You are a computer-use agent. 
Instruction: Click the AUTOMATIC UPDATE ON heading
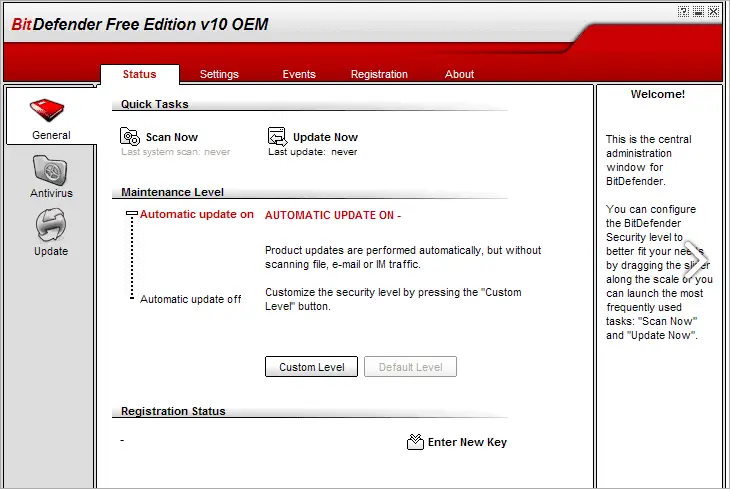pos(332,215)
